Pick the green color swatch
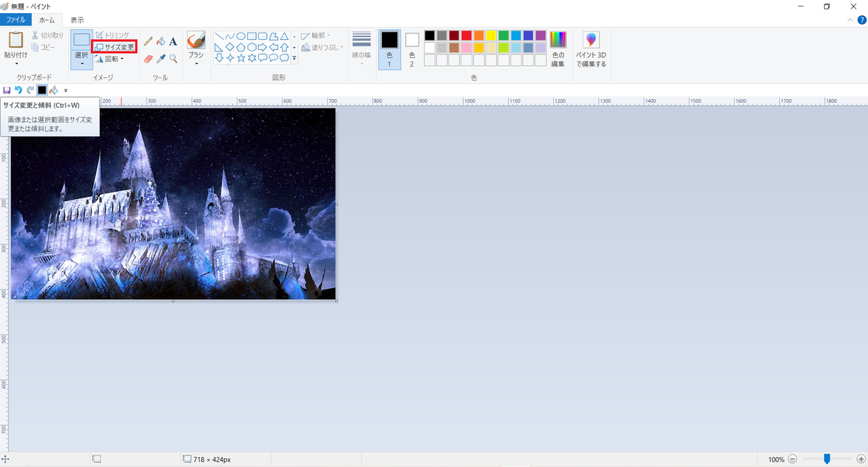868x467 pixels. click(503, 35)
